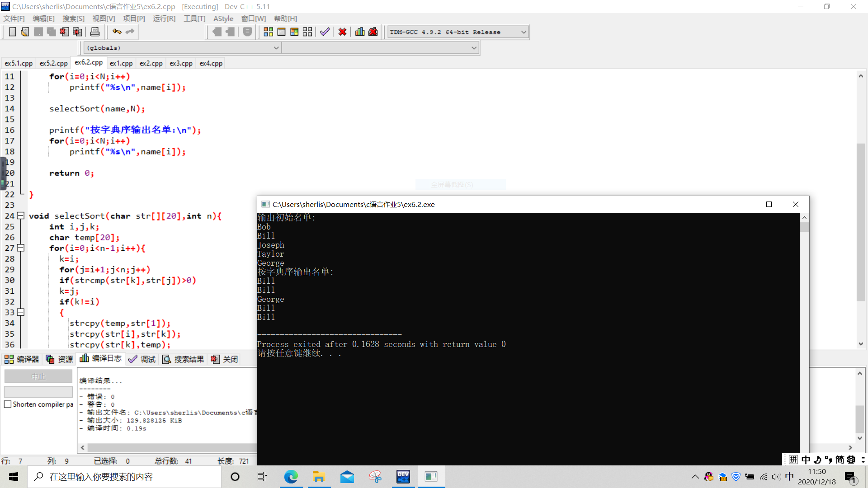Click the Compile four-squares icon

click(268, 32)
